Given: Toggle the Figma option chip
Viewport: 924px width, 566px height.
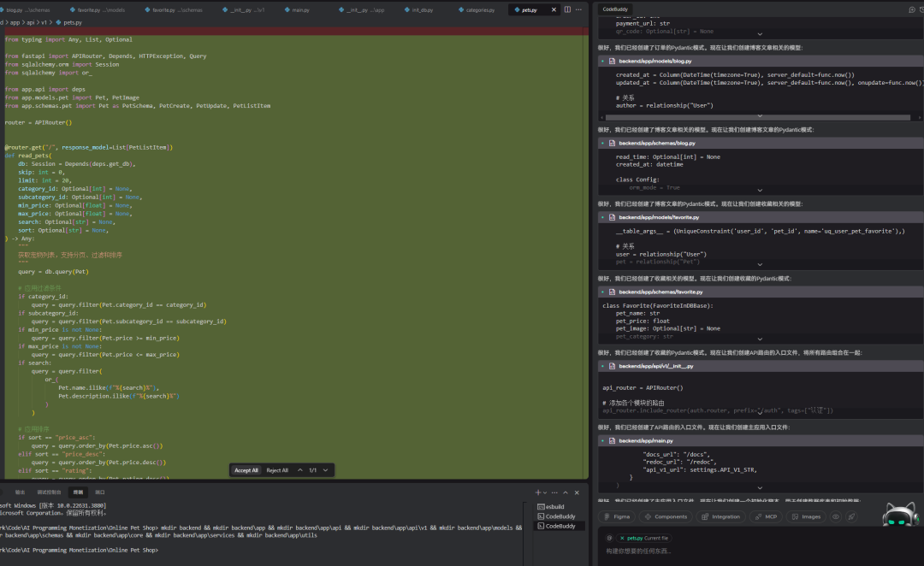Looking at the screenshot, I should click(616, 516).
